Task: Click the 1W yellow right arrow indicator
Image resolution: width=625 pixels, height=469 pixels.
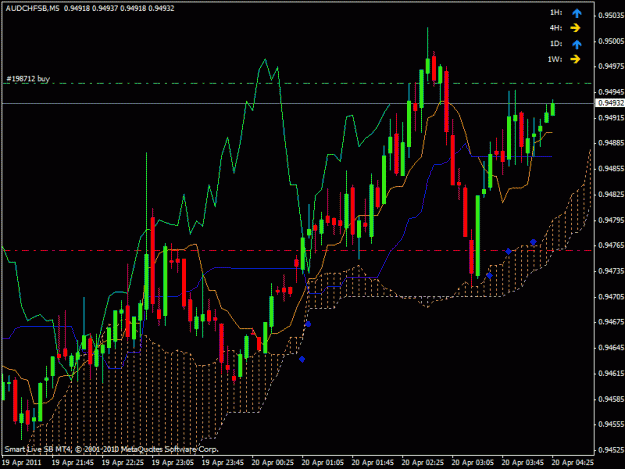Action: pyautogui.click(x=575, y=59)
